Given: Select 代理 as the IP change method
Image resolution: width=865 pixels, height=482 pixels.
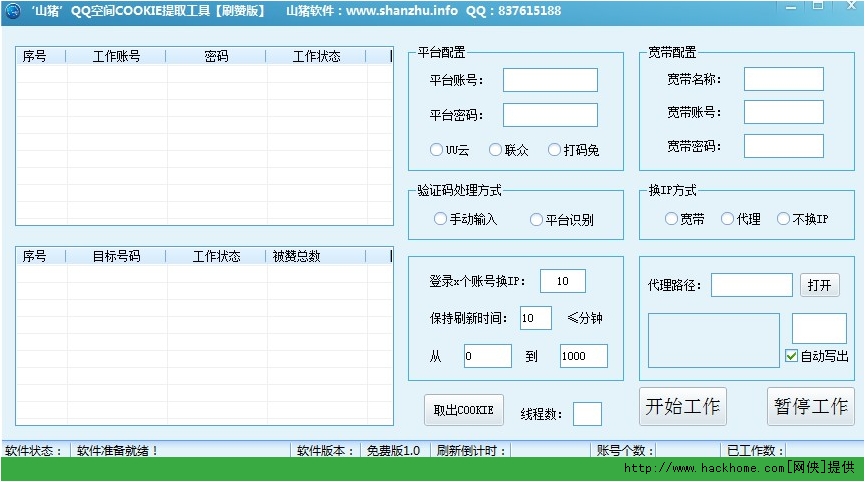Looking at the screenshot, I should [x=728, y=219].
